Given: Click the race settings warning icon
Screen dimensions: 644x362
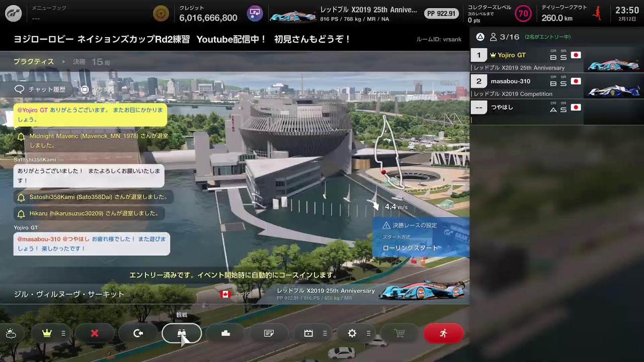Looking at the screenshot, I should click(386, 225).
